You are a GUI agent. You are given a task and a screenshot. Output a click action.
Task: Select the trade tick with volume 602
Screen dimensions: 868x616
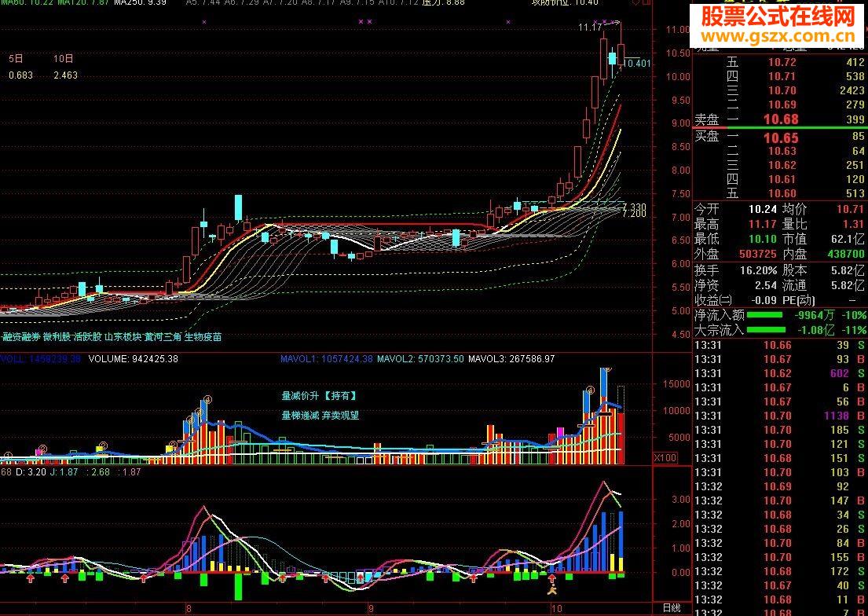839,373
